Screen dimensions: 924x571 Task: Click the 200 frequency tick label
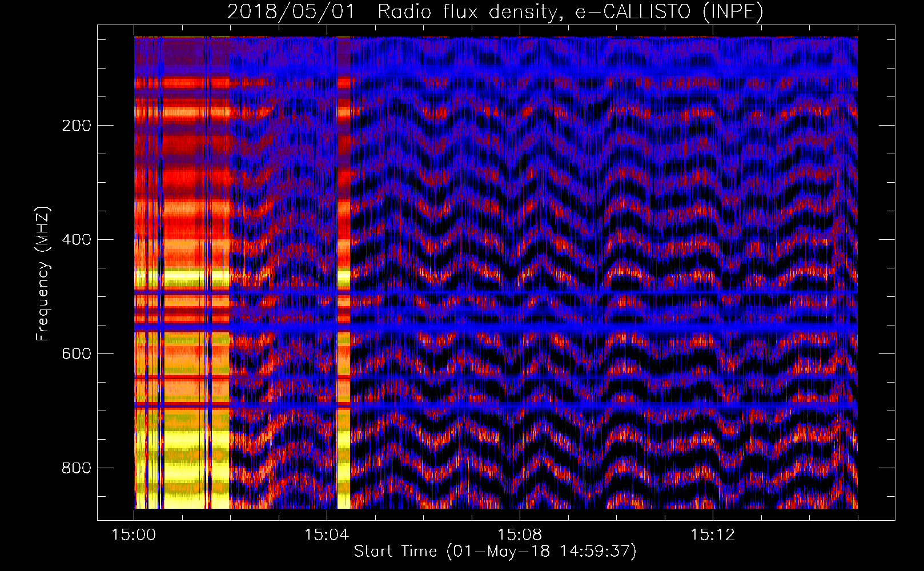pyautogui.click(x=77, y=126)
